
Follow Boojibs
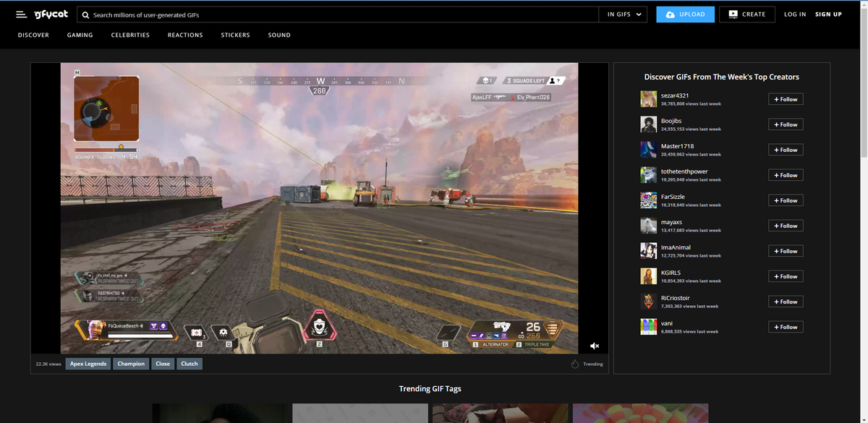[786, 124]
